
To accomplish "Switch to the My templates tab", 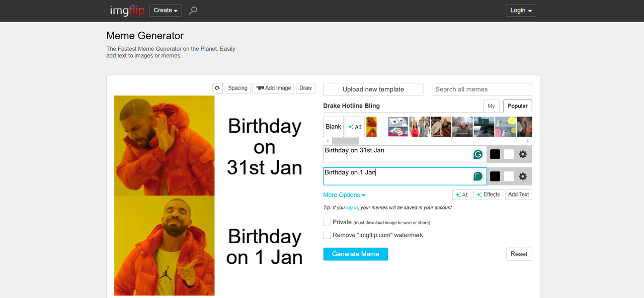I will (x=491, y=106).
